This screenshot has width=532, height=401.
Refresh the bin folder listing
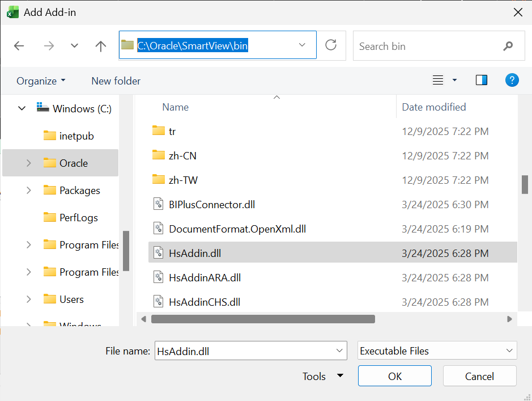coord(331,45)
